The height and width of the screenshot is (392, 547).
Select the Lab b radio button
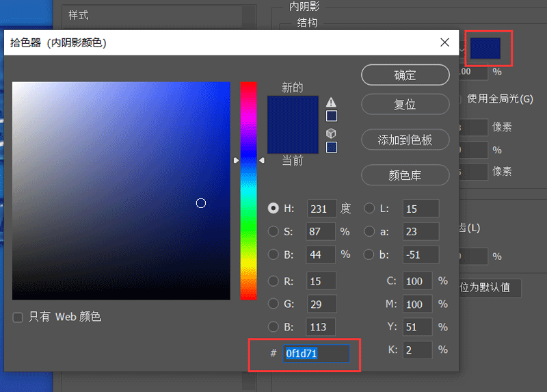[369, 254]
